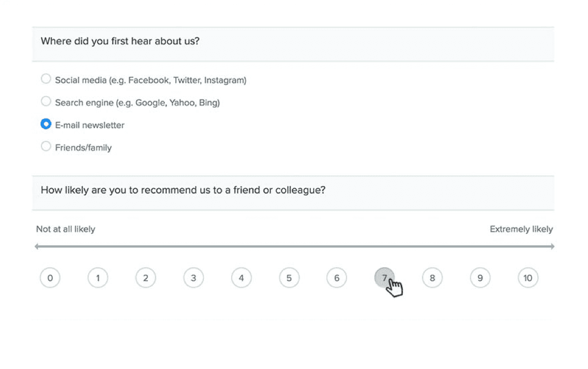Choose rating 1 on the scale

98,278
